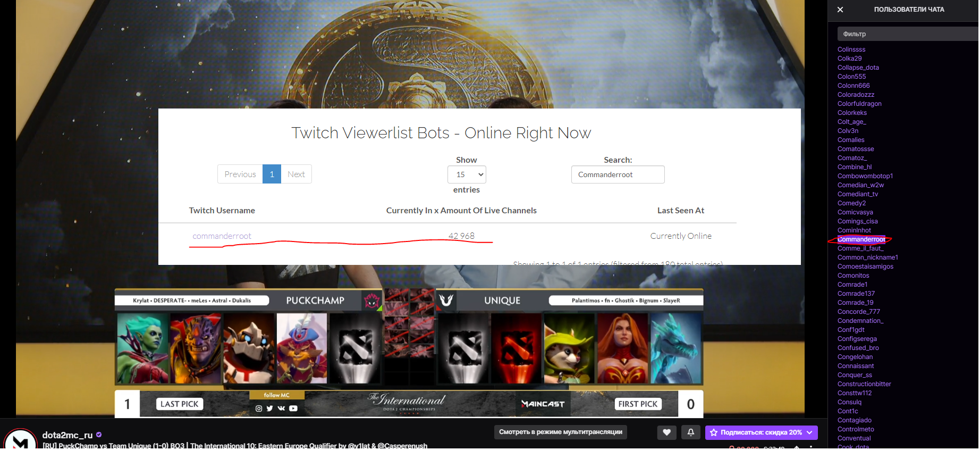Click the Clockwerk hero portrait

pyautogui.click(x=249, y=348)
